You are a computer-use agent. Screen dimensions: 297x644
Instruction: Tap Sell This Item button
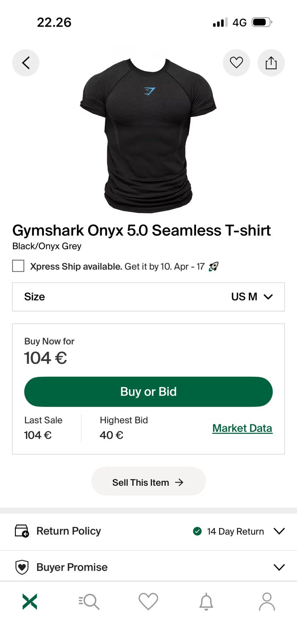coord(148,481)
